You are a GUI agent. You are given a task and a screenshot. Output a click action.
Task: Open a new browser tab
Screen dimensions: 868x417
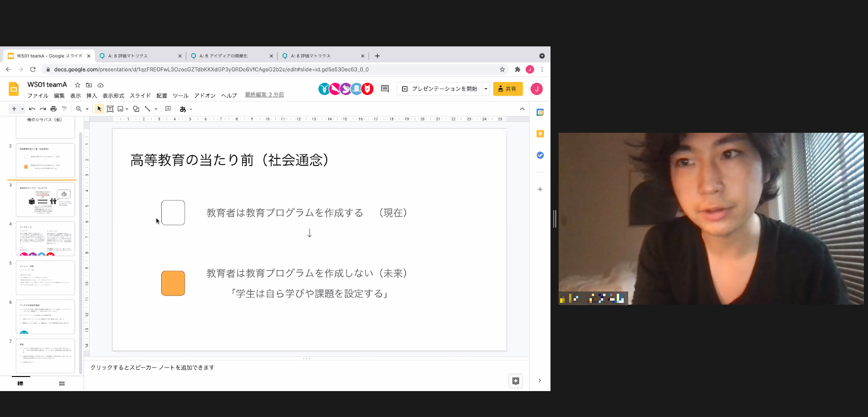(x=377, y=56)
